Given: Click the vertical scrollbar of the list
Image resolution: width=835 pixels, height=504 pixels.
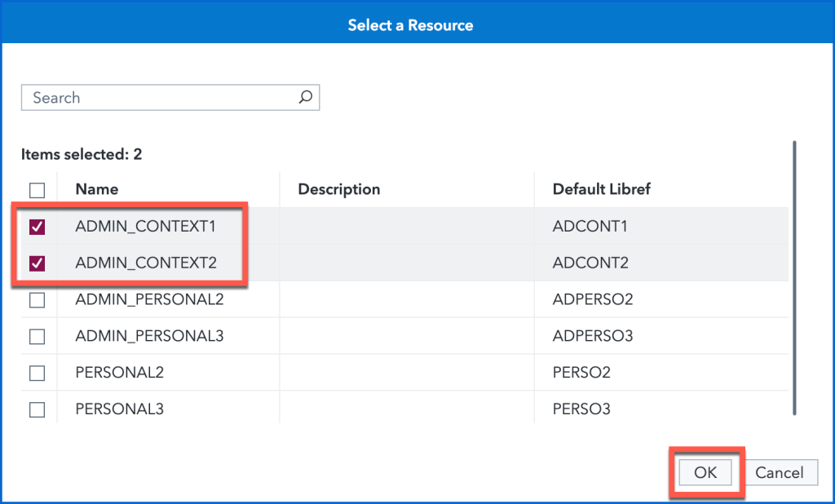Looking at the screenshot, I should point(794,277).
